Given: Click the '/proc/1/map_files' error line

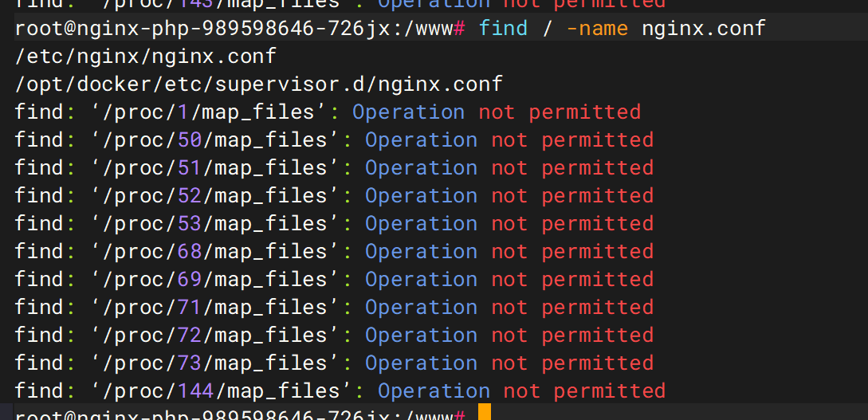Looking at the screenshot, I should pos(328,112).
